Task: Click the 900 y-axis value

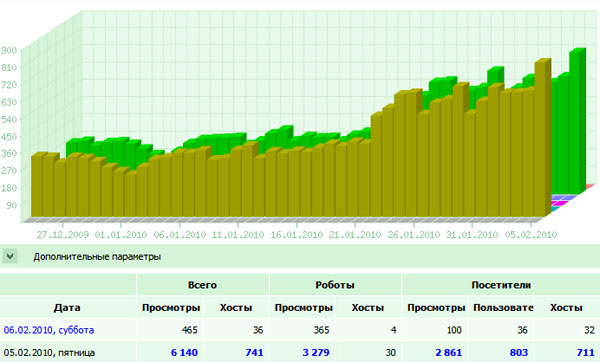Action: [x=9, y=50]
